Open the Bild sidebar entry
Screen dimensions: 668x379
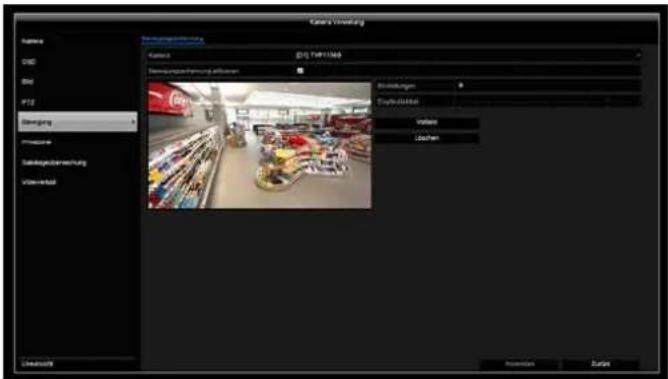(28, 81)
